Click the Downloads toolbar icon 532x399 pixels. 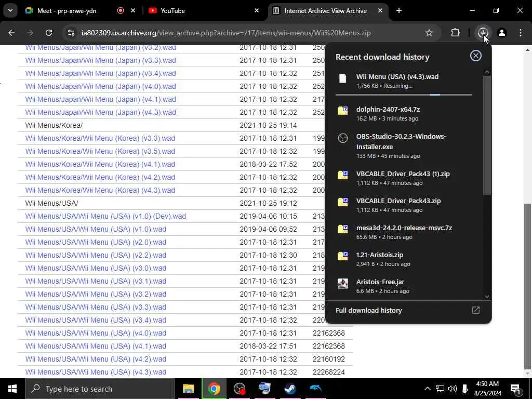(483, 33)
